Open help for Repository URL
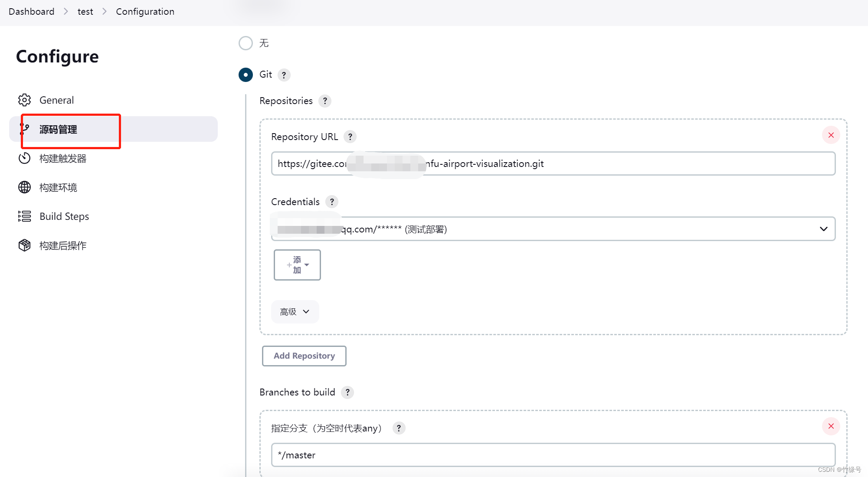Image resolution: width=868 pixels, height=477 pixels. coord(350,137)
